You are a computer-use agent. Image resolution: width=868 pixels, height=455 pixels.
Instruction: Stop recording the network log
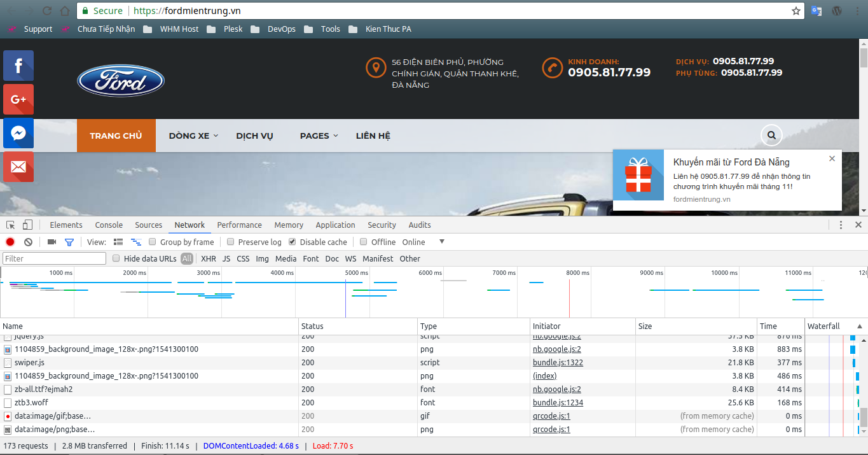coord(10,242)
